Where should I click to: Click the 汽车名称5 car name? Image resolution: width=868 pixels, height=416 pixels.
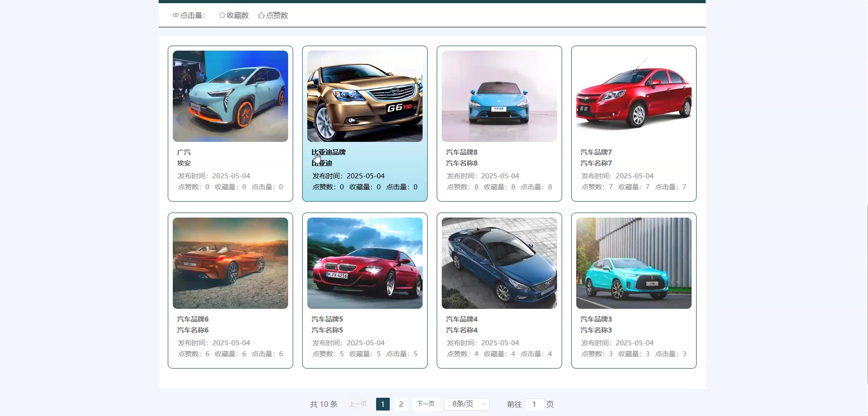(x=327, y=330)
